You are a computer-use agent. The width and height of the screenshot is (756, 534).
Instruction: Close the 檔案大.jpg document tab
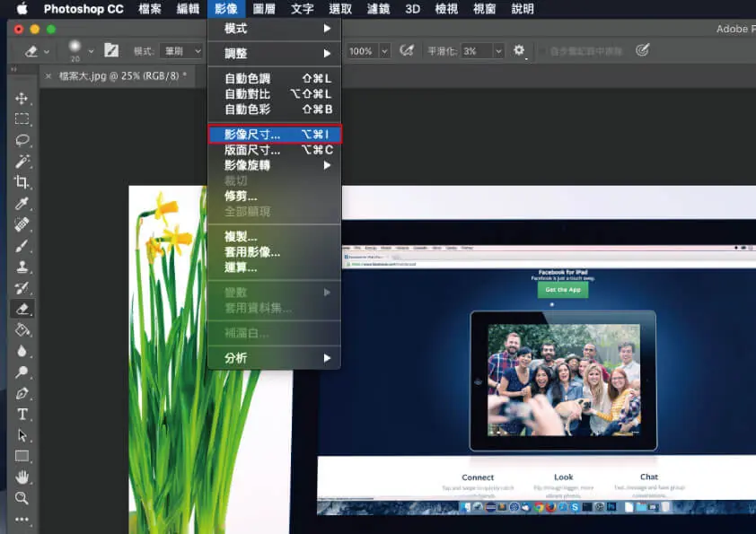coord(48,76)
